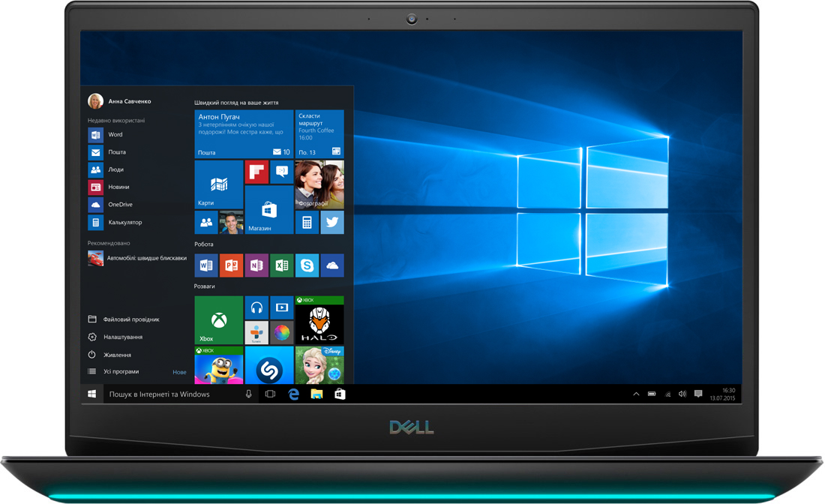Viewport: 825px width, 504px height.
Task: Open the TuneIn radio tile
Action: tap(256, 332)
